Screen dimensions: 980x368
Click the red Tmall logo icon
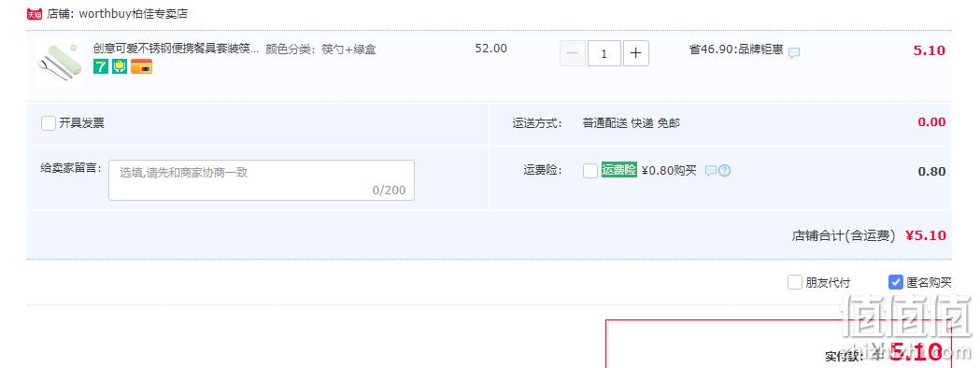pos(35,14)
